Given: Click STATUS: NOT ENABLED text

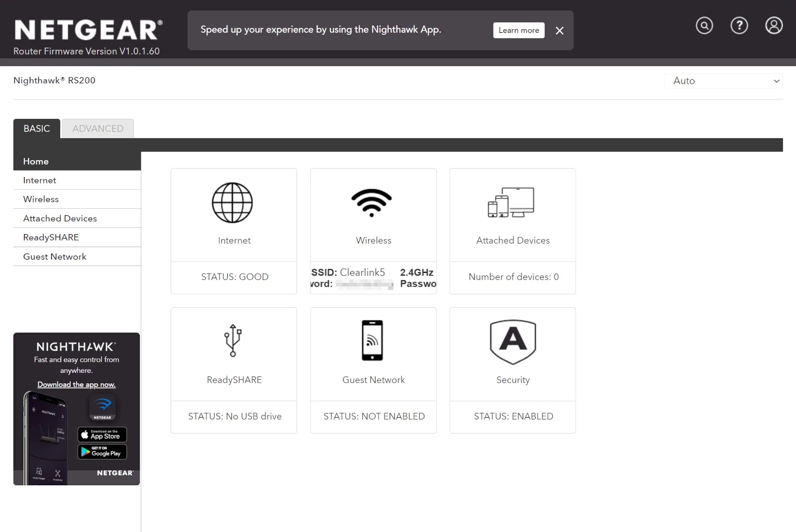Looking at the screenshot, I should [x=374, y=417].
